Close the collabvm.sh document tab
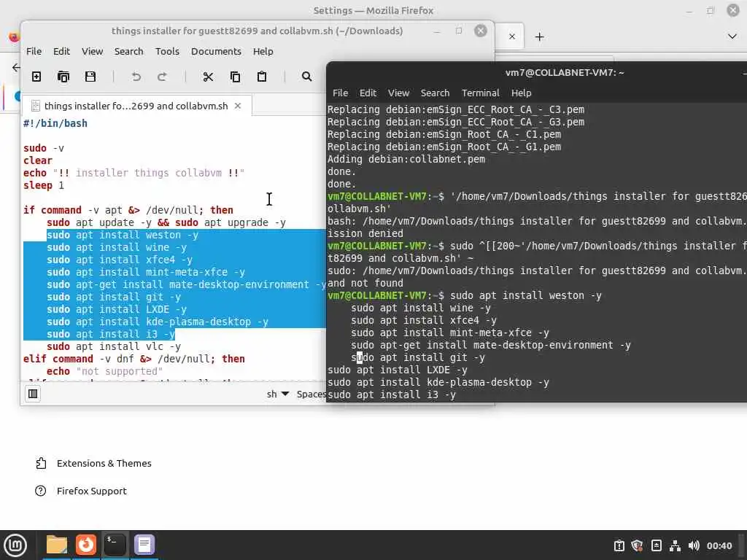Viewport: 747px width, 560px height. [x=238, y=106]
